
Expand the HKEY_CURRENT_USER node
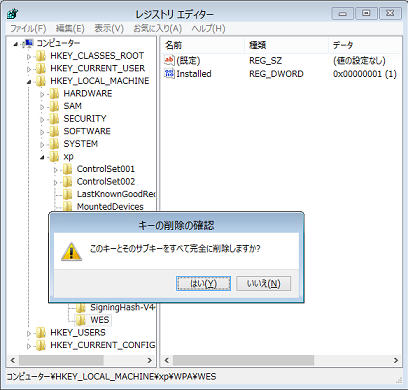coord(29,69)
